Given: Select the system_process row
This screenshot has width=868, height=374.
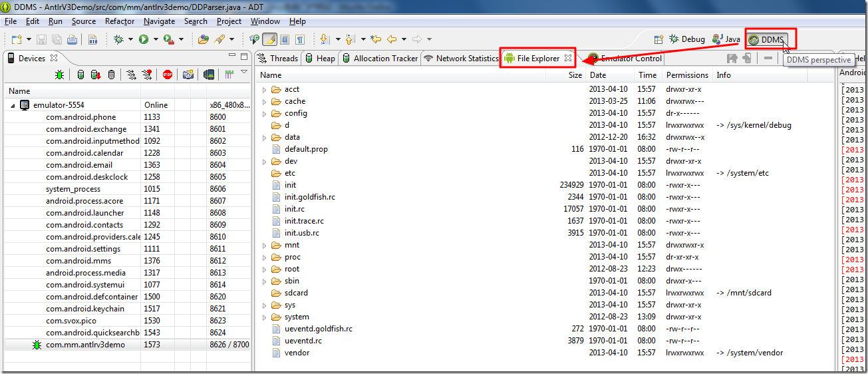Looking at the screenshot, I should (x=128, y=189).
